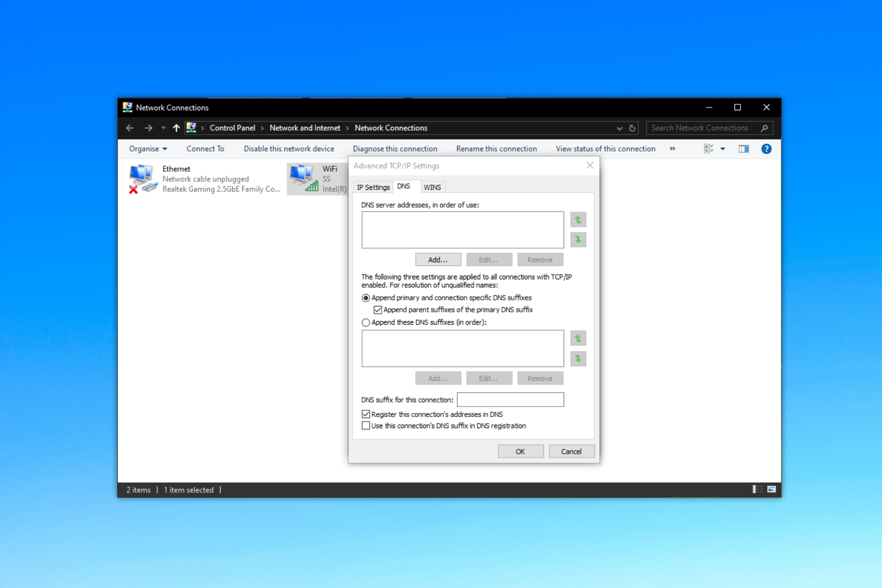882x588 pixels.
Task: Click Control Panel in the breadcrumb
Action: coord(232,128)
